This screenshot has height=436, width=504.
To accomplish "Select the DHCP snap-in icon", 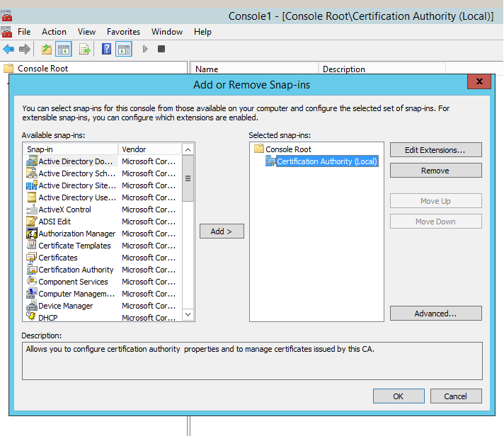I will 32,318.
